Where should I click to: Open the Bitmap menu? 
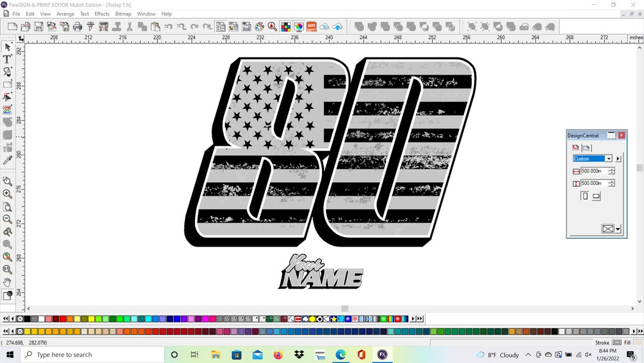[x=123, y=14]
